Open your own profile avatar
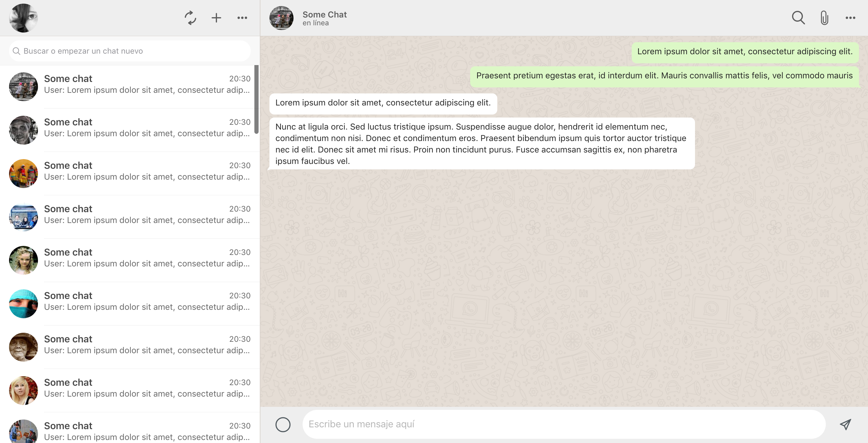This screenshot has height=443, width=868. (x=23, y=18)
